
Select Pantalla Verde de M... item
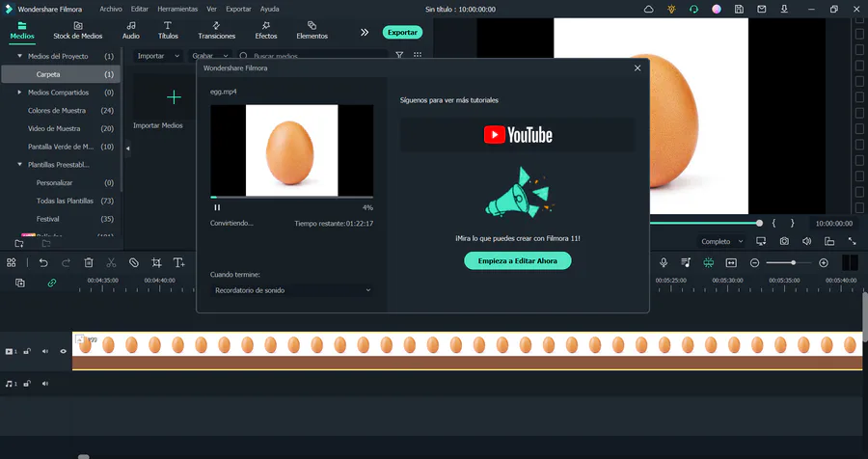(61, 147)
